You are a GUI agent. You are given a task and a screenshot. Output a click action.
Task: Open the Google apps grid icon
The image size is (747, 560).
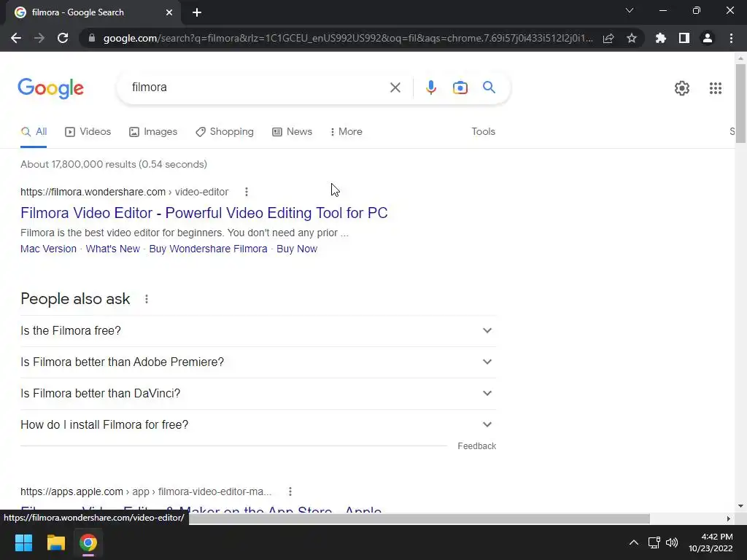point(716,88)
